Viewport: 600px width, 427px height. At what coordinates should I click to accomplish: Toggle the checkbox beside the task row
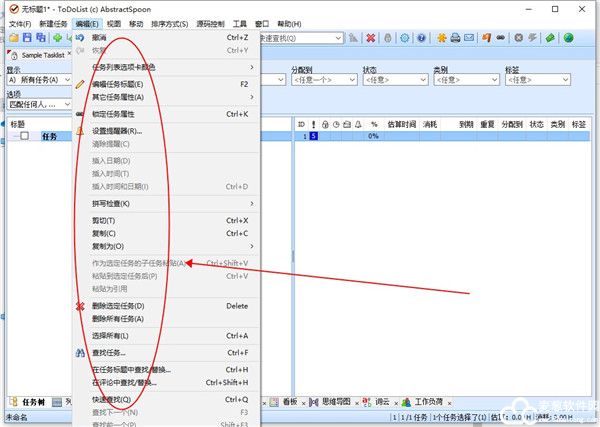click(25, 136)
